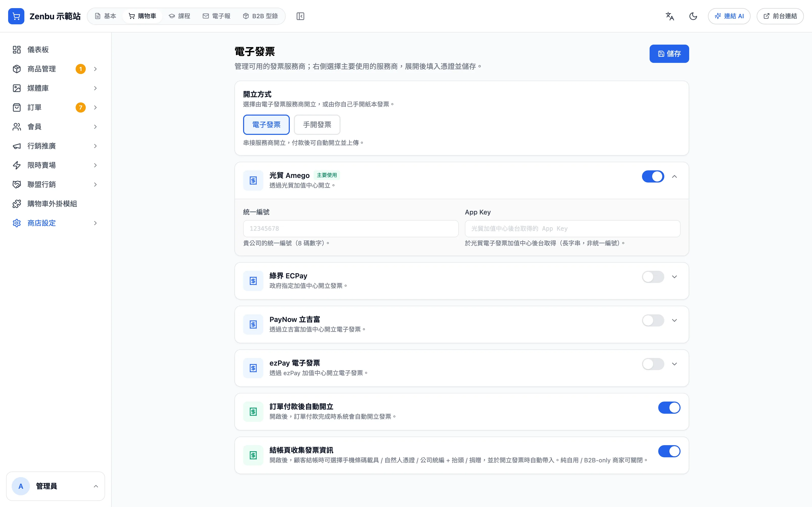The height and width of the screenshot is (507, 812).
Task: Expand the PayNow 立吉富 section
Action: (x=674, y=320)
